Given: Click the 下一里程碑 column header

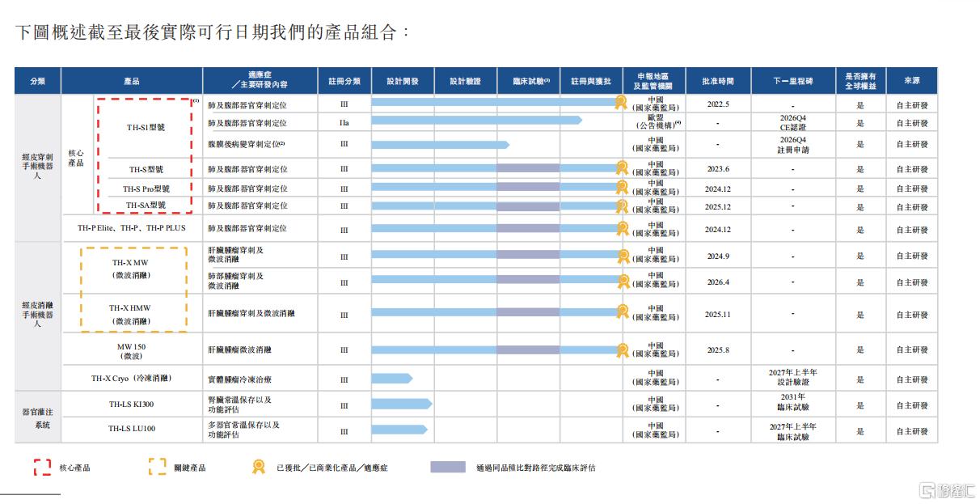Looking at the screenshot, I should pyautogui.click(x=792, y=81).
